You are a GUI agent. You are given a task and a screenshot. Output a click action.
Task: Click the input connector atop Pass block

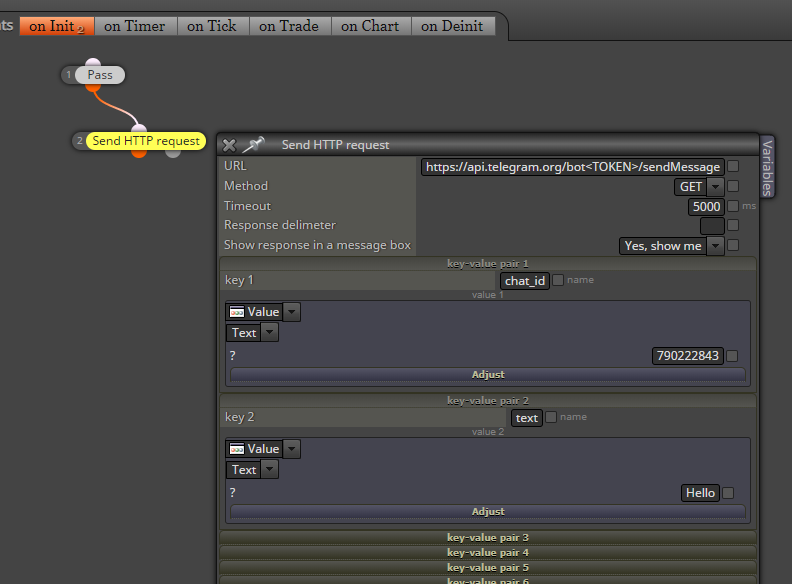pyautogui.click(x=92, y=62)
